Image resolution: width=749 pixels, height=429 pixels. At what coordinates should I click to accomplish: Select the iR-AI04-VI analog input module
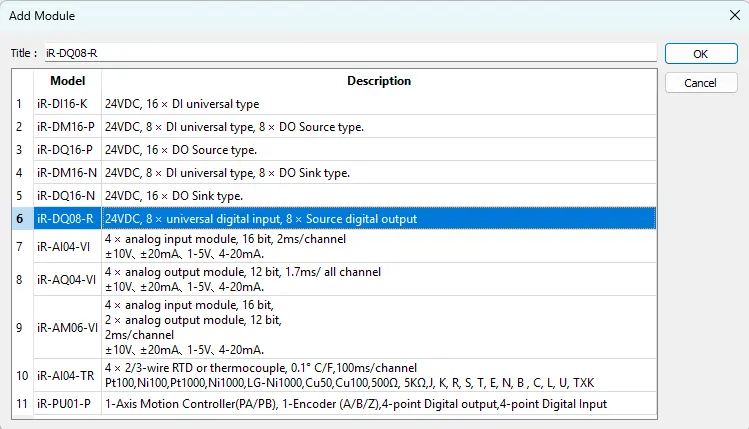pos(67,247)
